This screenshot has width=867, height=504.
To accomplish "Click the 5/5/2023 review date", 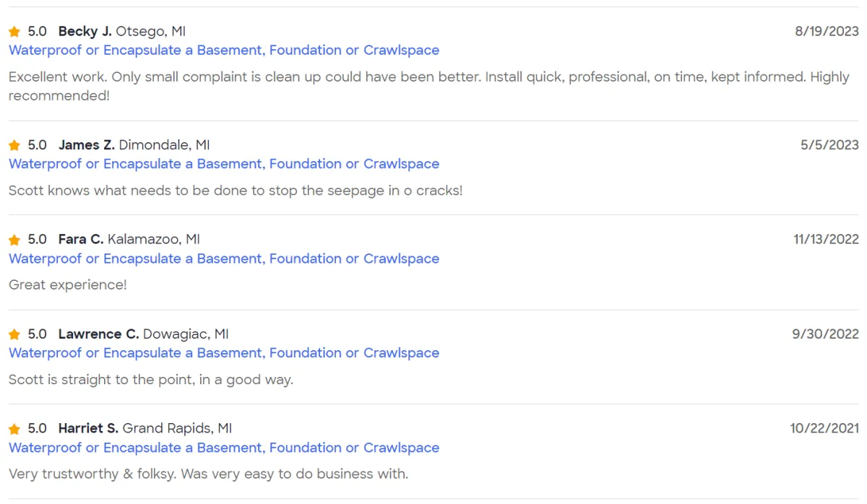I will [829, 145].
